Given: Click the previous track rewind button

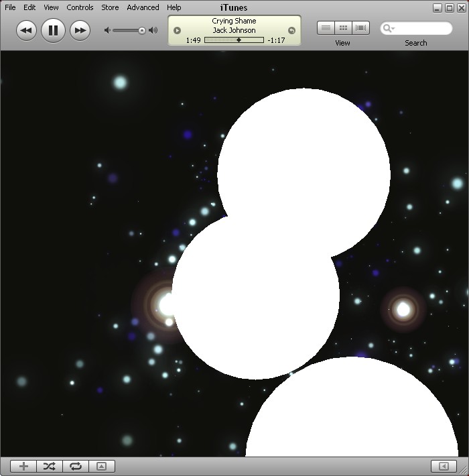Looking at the screenshot, I should pos(26,30).
